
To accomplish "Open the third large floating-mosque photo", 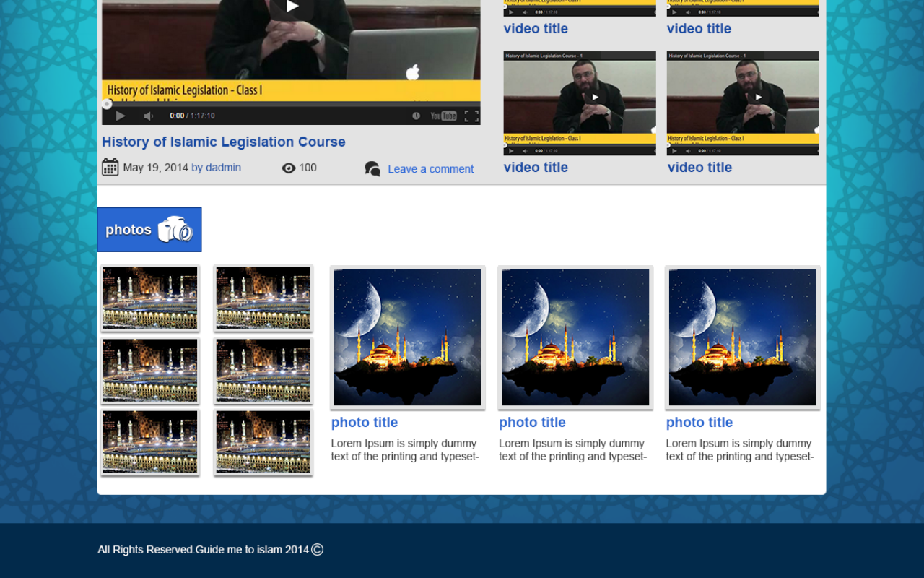I will pos(743,337).
